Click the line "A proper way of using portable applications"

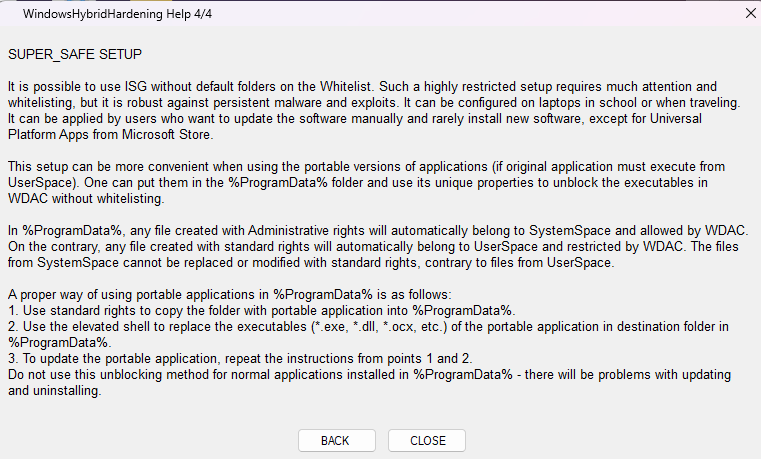[230, 296]
